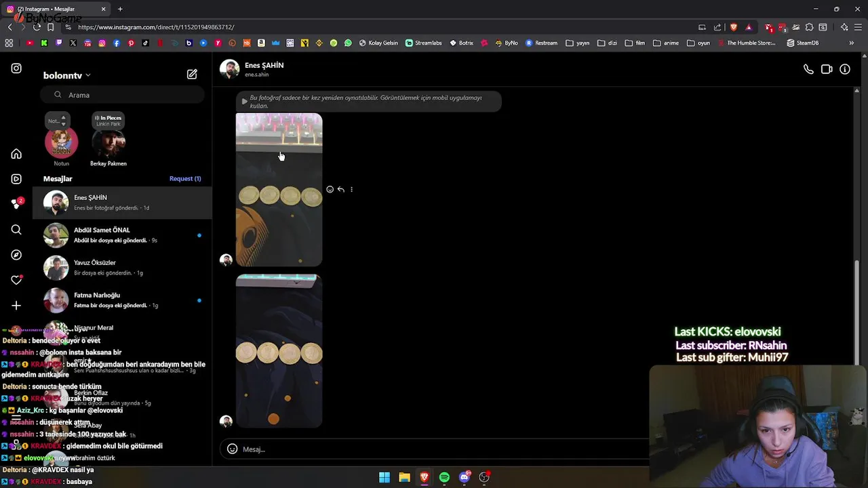Open Reels from the left sidebar
Screen dimensions: 868x488
pos(16,179)
